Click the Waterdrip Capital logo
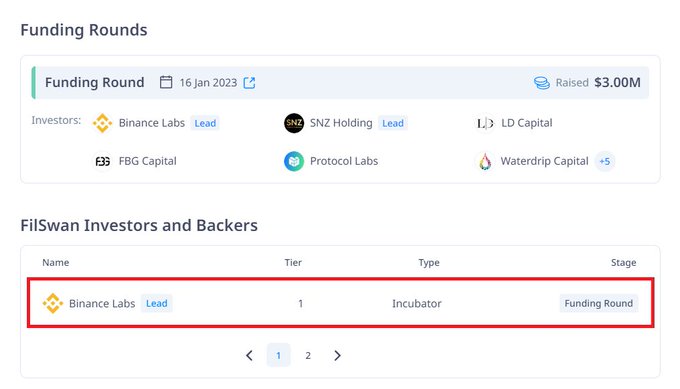The height and width of the screenshot is (389, 680). tap(485, 161)
